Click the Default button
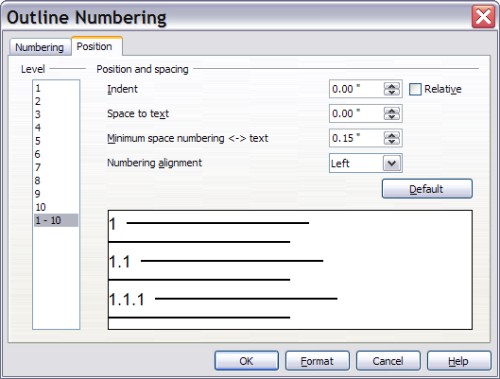Viewport: 500px width, 379px height. pos(427,189)
